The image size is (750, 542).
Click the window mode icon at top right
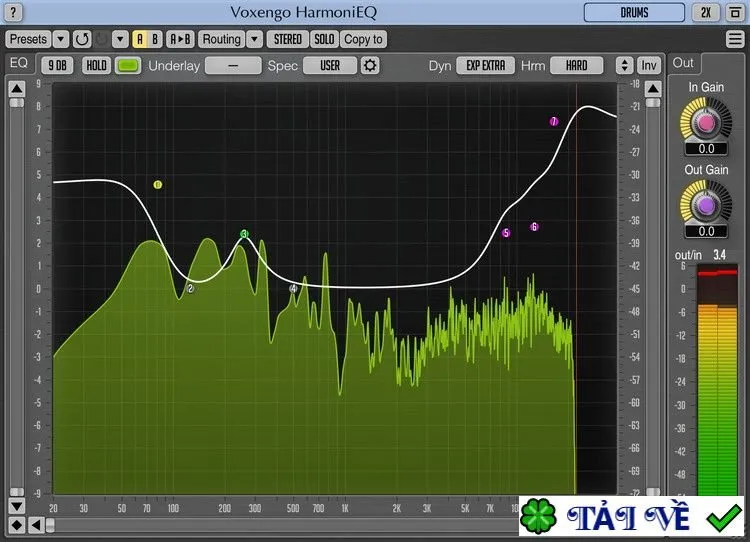tap(735, 12)
